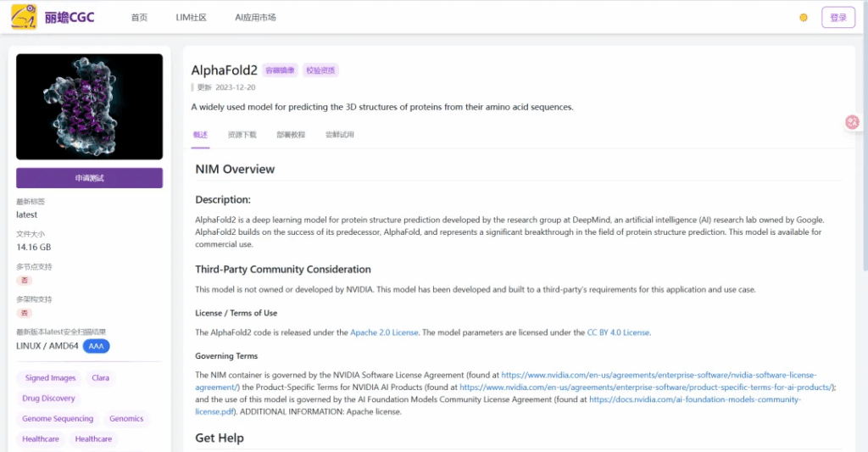The height and width of the screenshot is (452, 868).
Task: Select the Signed Images tag
Action: (x=50, y=377)
